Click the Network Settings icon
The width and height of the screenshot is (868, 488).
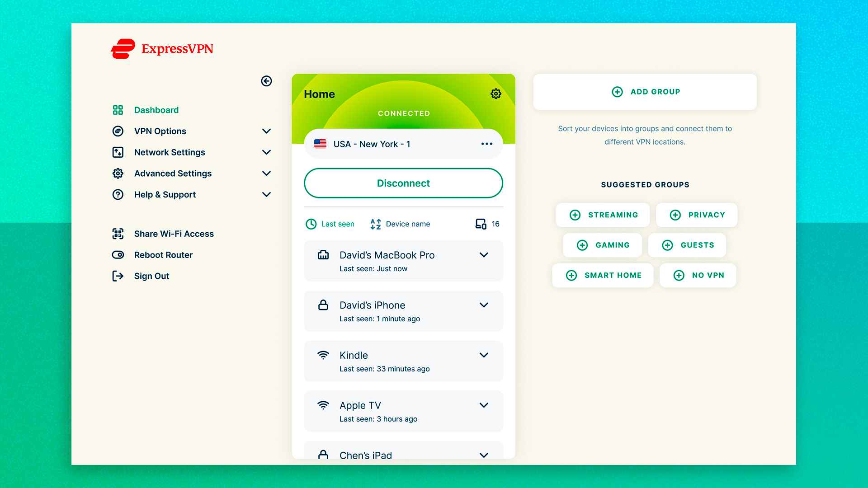tap(118, 152)
